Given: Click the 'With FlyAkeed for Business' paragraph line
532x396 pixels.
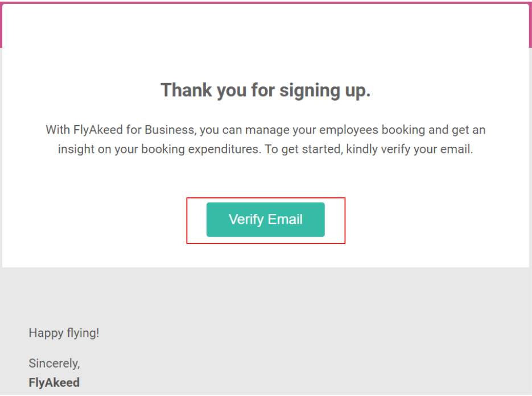Looking at the screenshot, I should coord(265,130).
